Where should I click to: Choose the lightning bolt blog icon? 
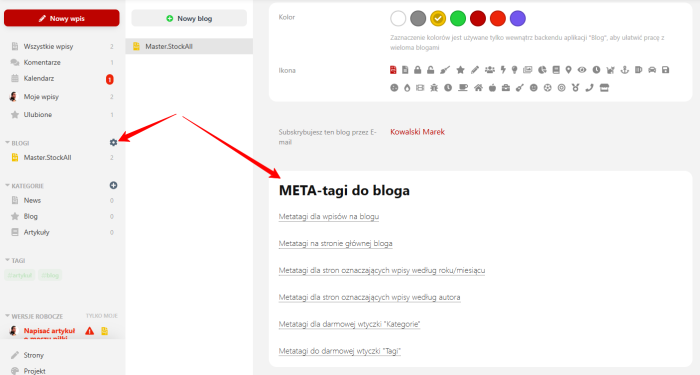tap(503, 70)
